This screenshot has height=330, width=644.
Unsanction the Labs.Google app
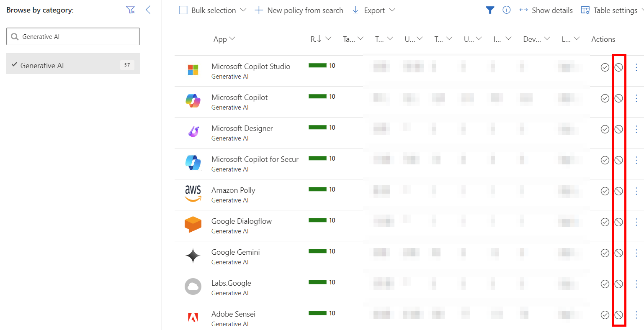coord(618,284)
